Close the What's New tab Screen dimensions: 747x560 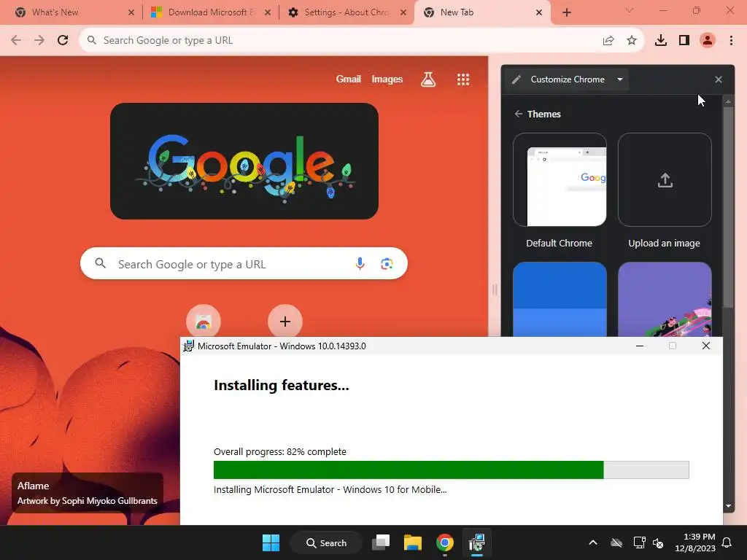(x=131, y=12)
